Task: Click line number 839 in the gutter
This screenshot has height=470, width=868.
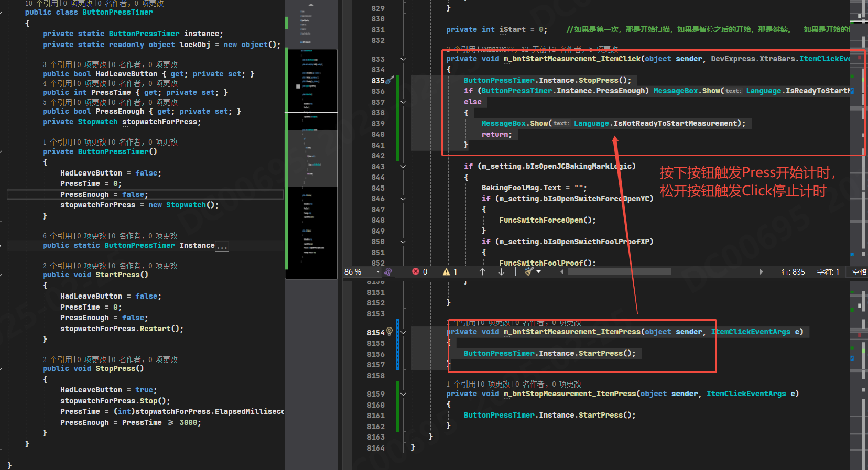Action: click(x=378, y=124)
